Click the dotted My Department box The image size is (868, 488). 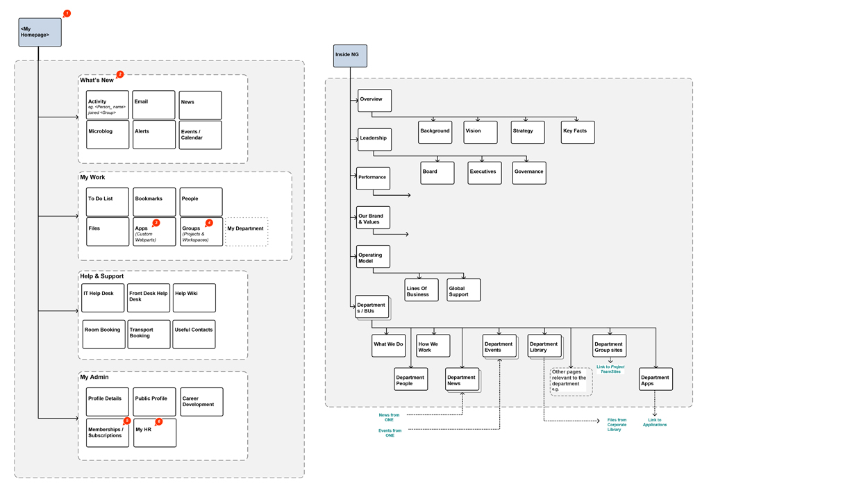tap(247, 231)
